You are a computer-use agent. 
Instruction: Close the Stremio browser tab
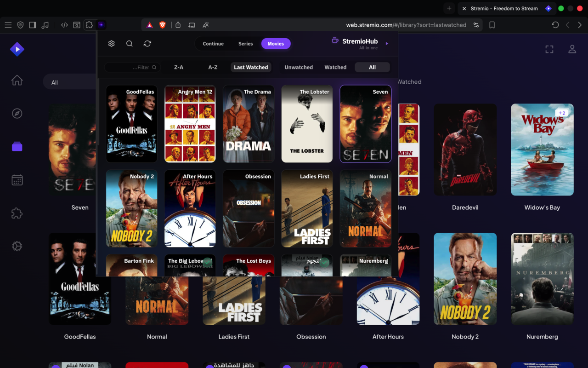pyautogui.click(x=464, y=8)
